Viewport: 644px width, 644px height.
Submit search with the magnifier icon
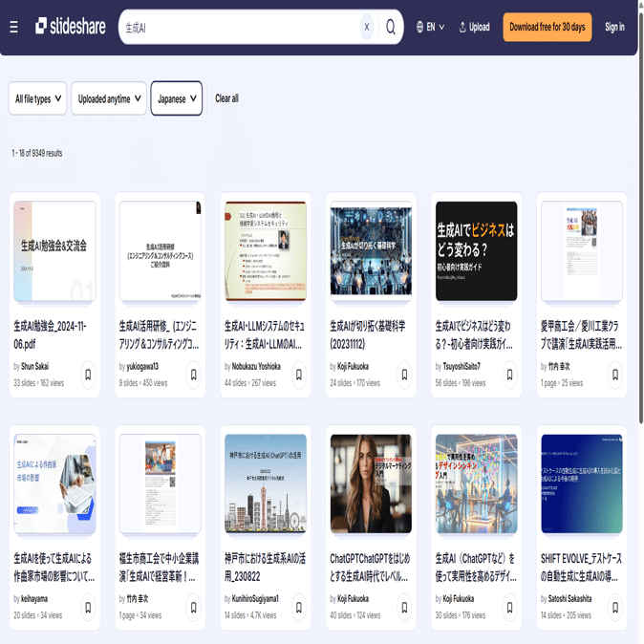click(x=391, y=27)
